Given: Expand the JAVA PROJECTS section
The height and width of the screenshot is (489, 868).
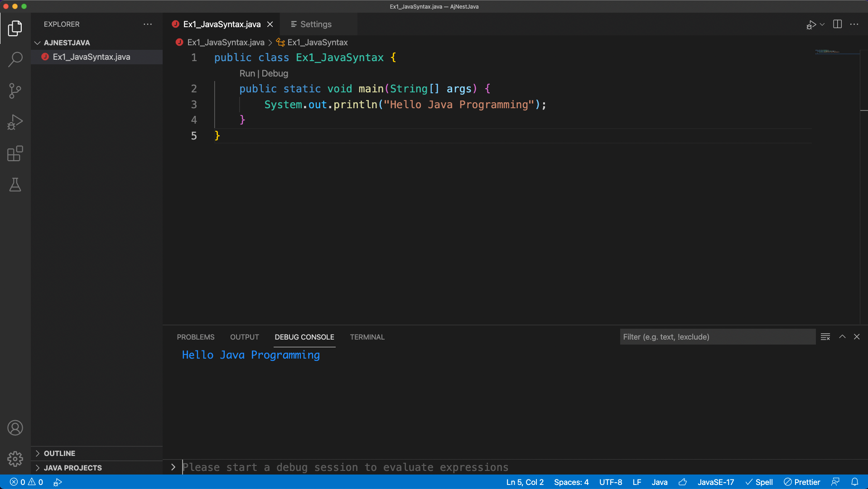Looking at the screenshot, I should [72, 468].
